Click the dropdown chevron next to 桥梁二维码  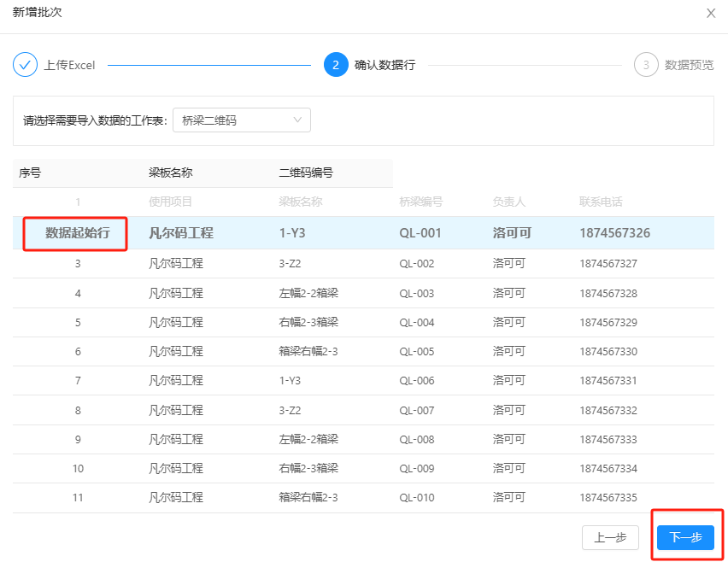(299, 120)
